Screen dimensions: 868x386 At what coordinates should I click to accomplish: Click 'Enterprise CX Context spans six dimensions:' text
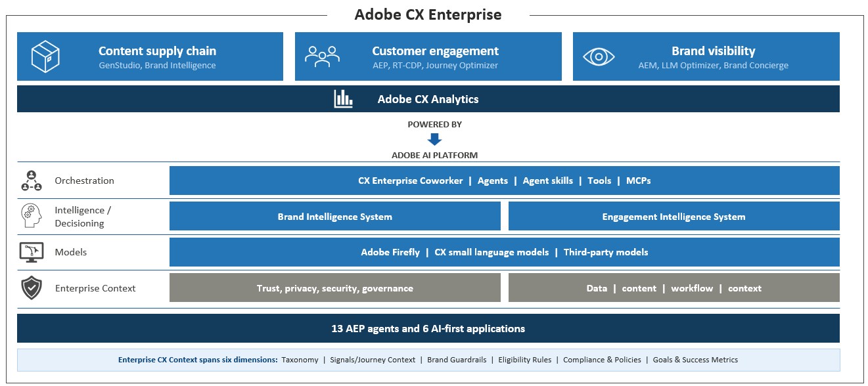(198, 360)
